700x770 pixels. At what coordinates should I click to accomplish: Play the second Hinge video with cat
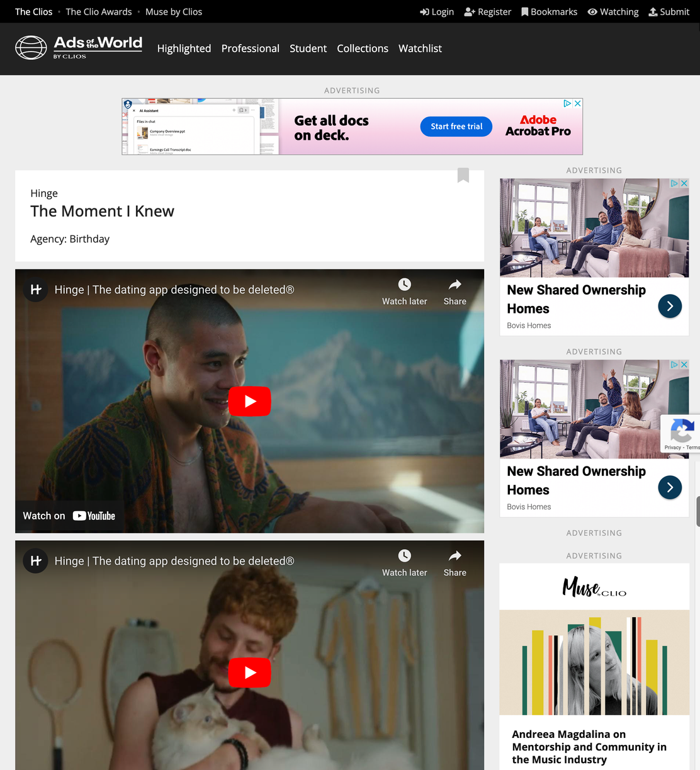[250, 672]
